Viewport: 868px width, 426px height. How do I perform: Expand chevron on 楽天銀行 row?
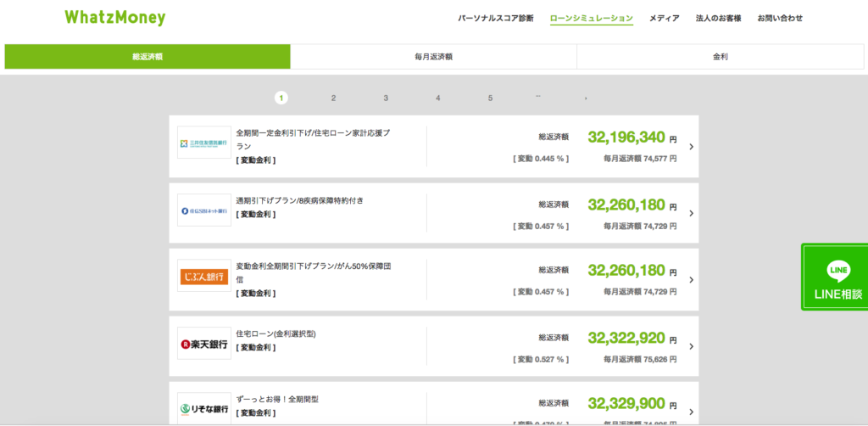click(x=692, y=346)
